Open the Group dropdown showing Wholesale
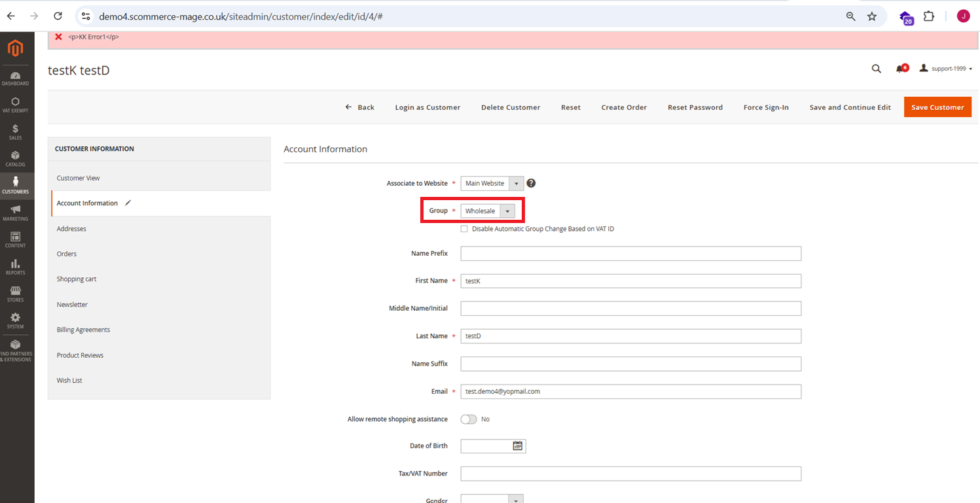 [488, 211]
